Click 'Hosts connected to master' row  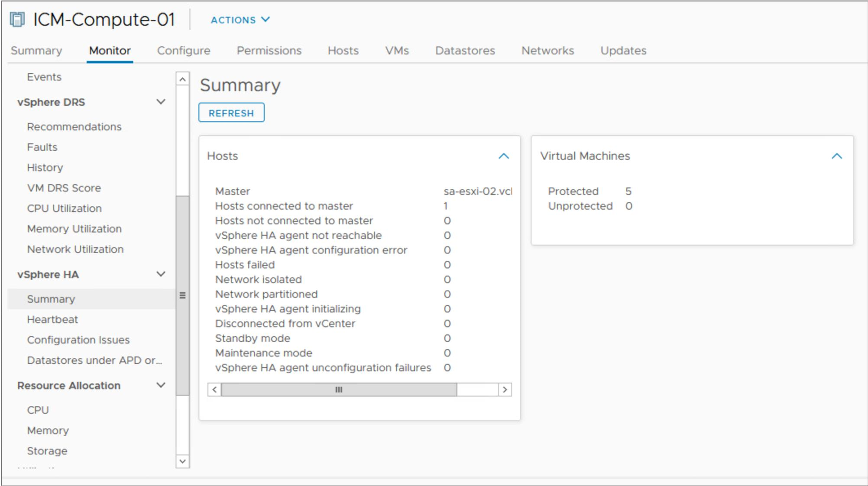pos(363,206)
